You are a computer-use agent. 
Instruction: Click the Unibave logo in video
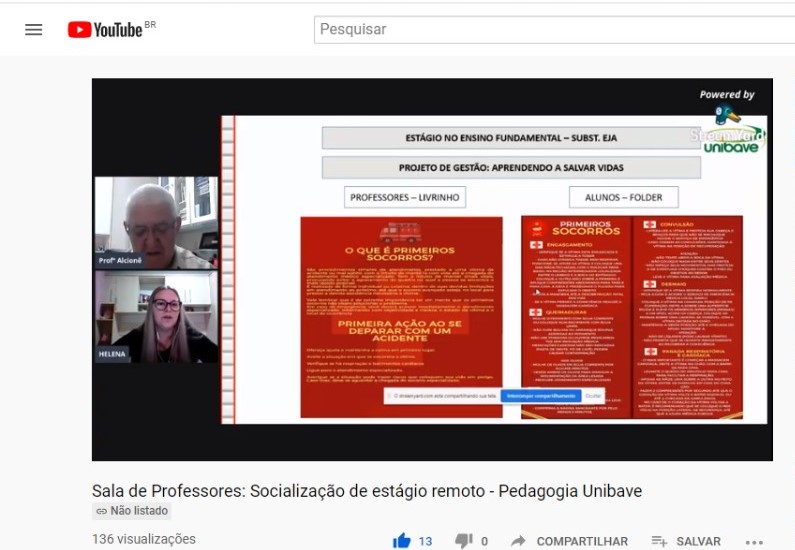point(731,147)
